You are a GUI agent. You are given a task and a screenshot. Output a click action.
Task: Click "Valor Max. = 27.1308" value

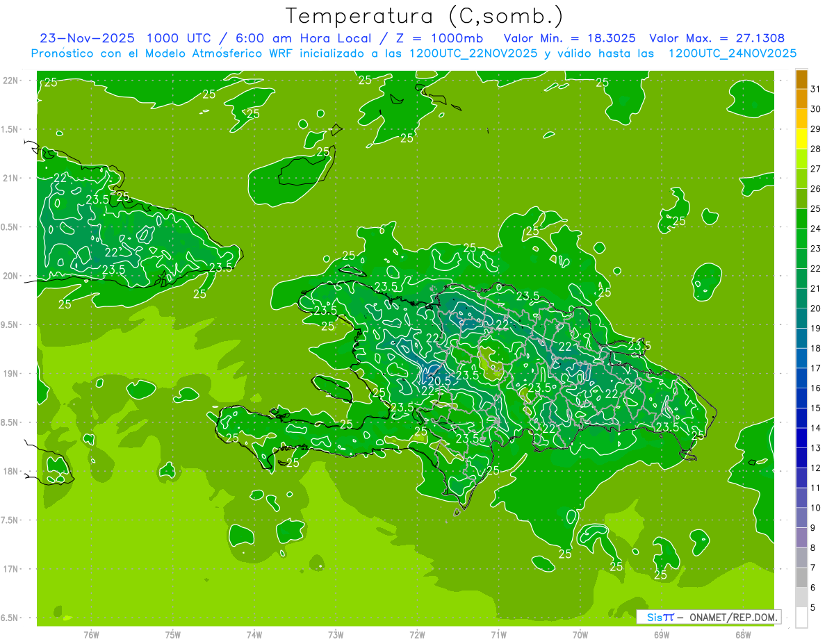[x=717, y=38]
